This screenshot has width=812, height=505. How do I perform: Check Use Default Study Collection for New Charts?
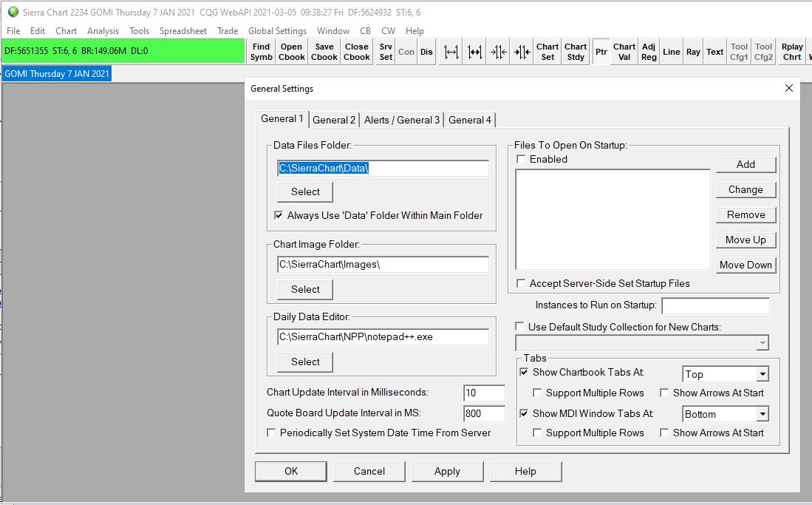[x=519, y=327]
